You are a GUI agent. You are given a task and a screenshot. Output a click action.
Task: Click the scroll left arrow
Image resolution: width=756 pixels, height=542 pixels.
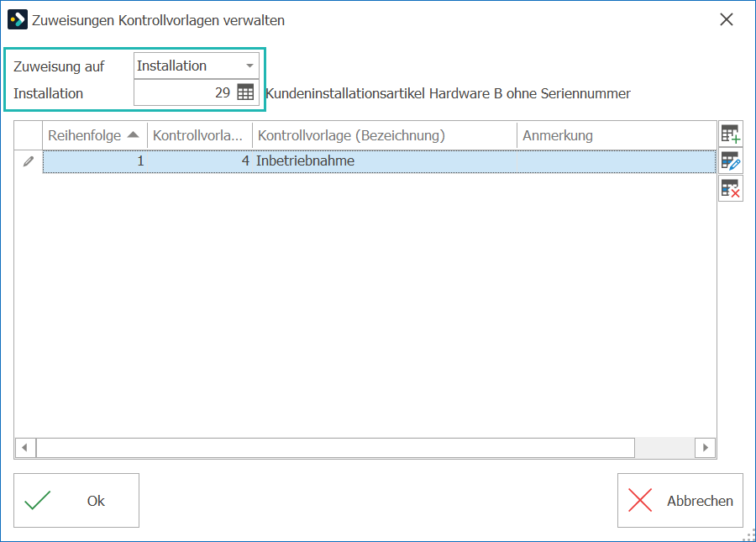pyautogui.click(x=25, y=448)
